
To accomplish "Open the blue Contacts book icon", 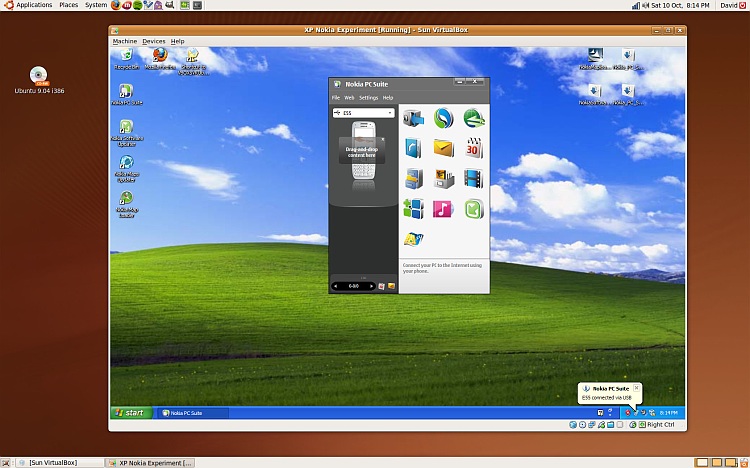I will click(x=413, y=148).
